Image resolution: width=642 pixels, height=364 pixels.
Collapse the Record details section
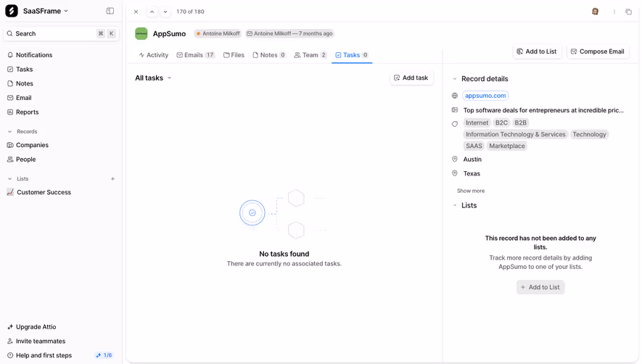pyautogui.click(x=454, y=78)
